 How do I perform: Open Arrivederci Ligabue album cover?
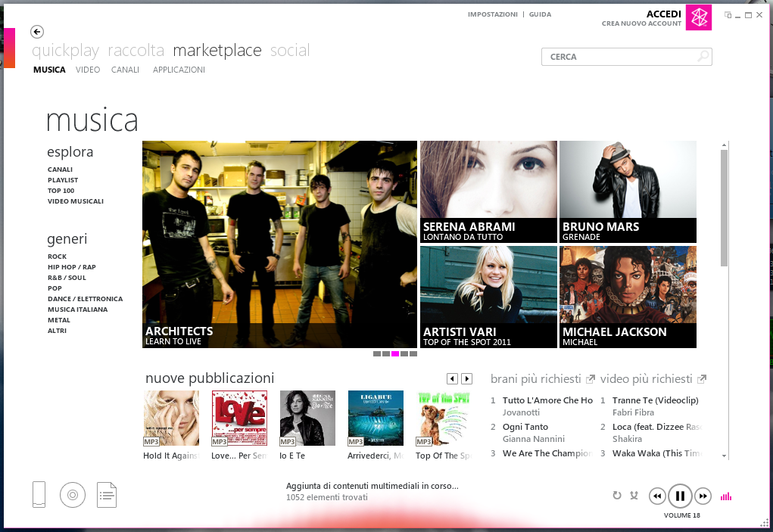[x=376, y=418]
